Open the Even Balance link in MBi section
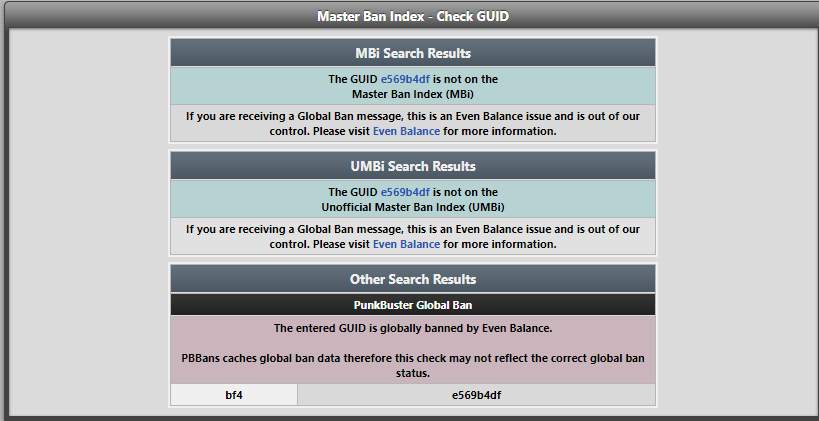Screen dimensions: 819x421 [406, 131]
